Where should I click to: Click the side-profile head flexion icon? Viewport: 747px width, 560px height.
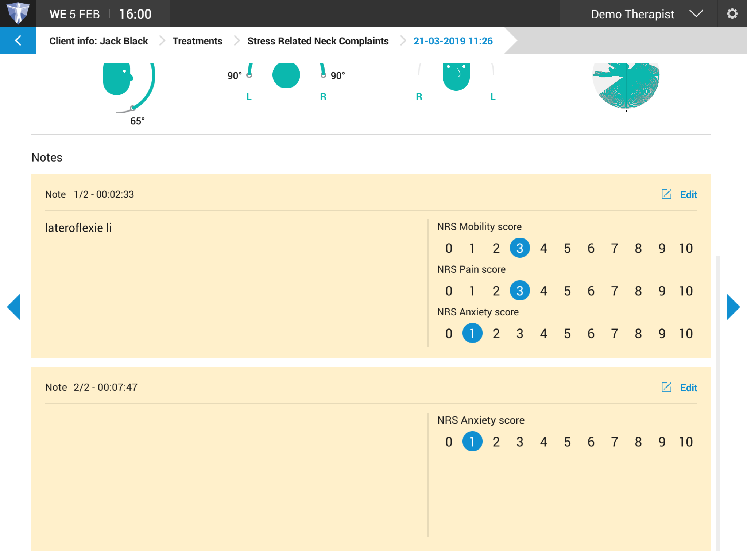pos(117,78)
